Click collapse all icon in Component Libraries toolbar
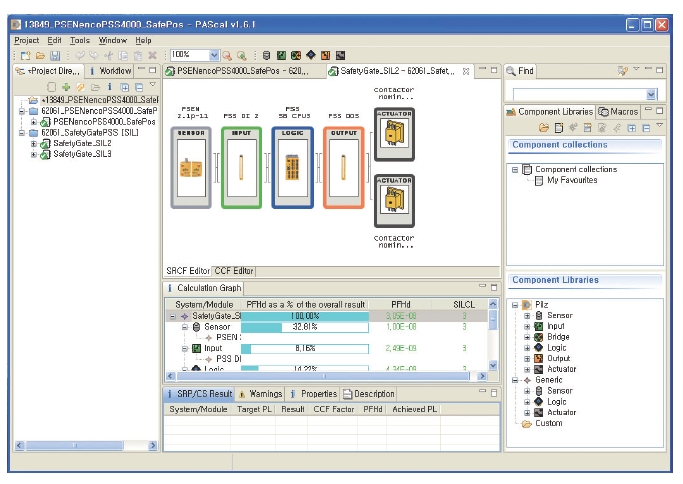683x484 pixels. (x=646, y=128)
